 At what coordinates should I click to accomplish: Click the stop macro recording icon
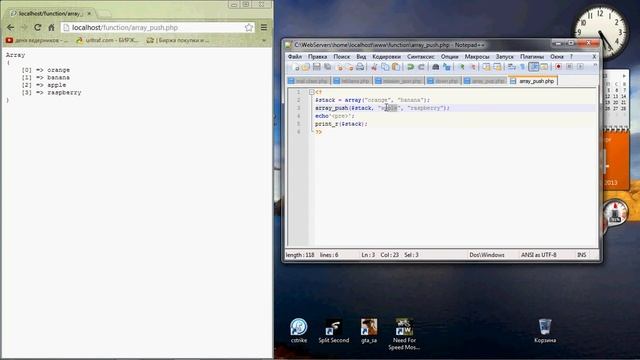[569, 67]
